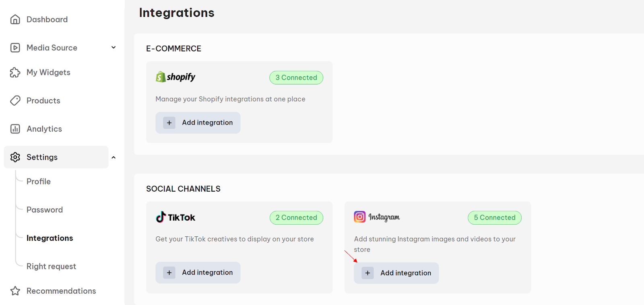This screenshot has width=644, height=305.
Task: Click the Instagram 5 Connected badge
Action: pyautogui.click(x=495, y=217)
